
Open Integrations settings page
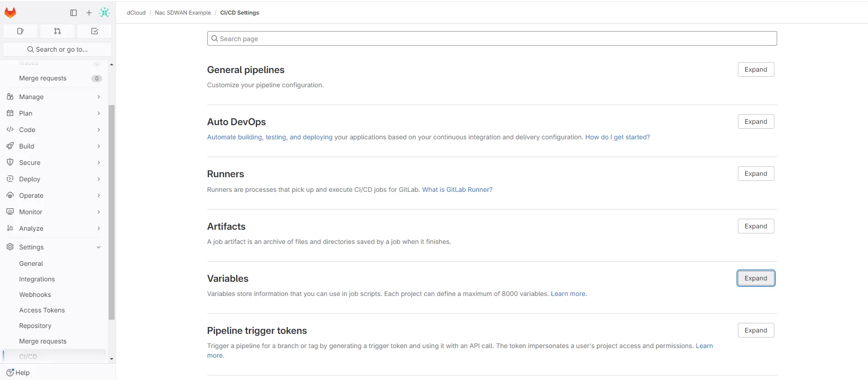(37, 279)
